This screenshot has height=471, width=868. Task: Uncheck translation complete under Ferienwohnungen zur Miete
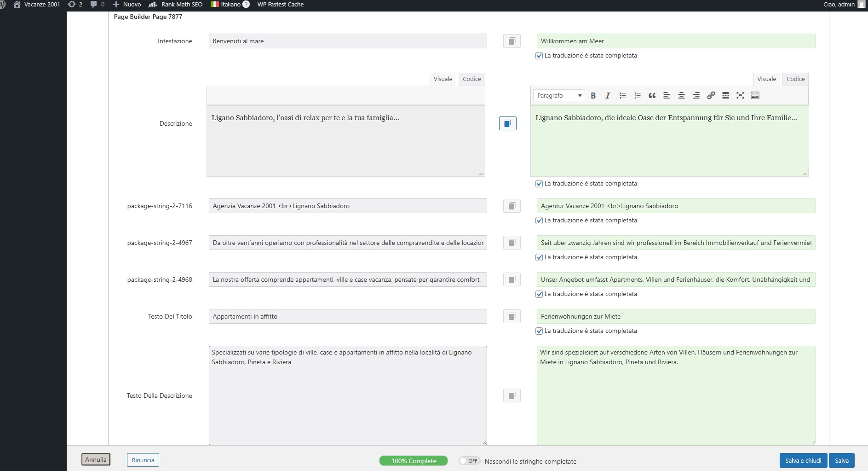[x=539, y=331]
